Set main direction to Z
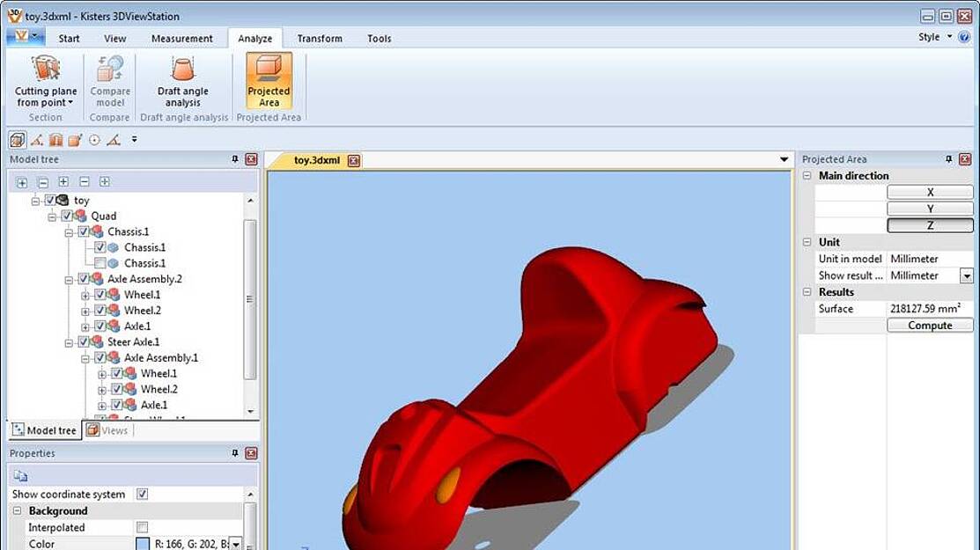 (930, 225)
